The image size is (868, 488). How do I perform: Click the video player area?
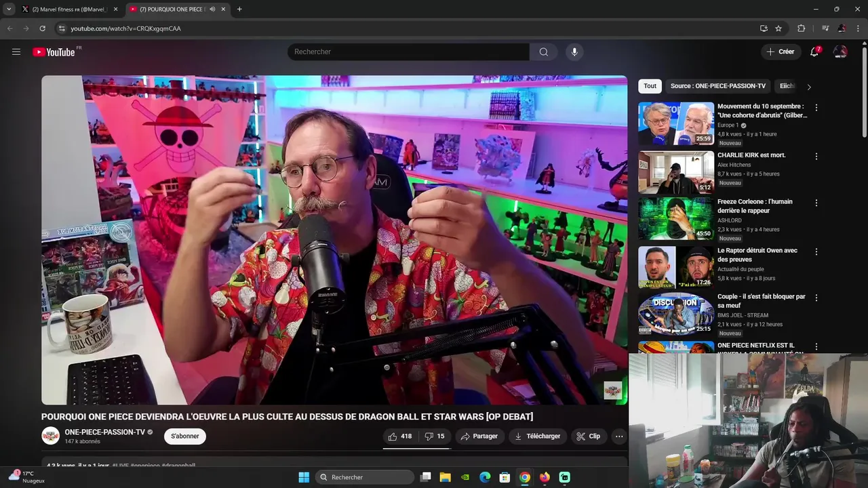pos(334,240)
